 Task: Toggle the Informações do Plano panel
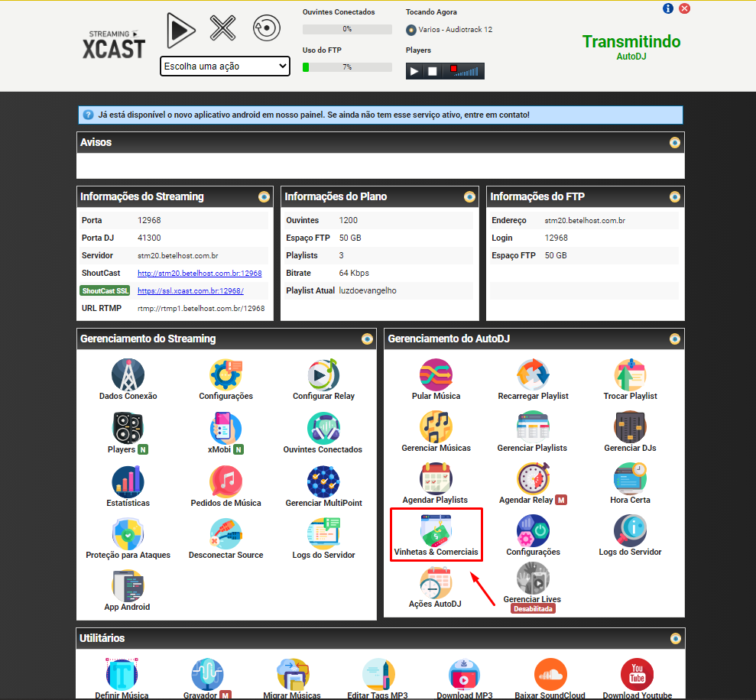pyautogui.click(x=469, y=197)
